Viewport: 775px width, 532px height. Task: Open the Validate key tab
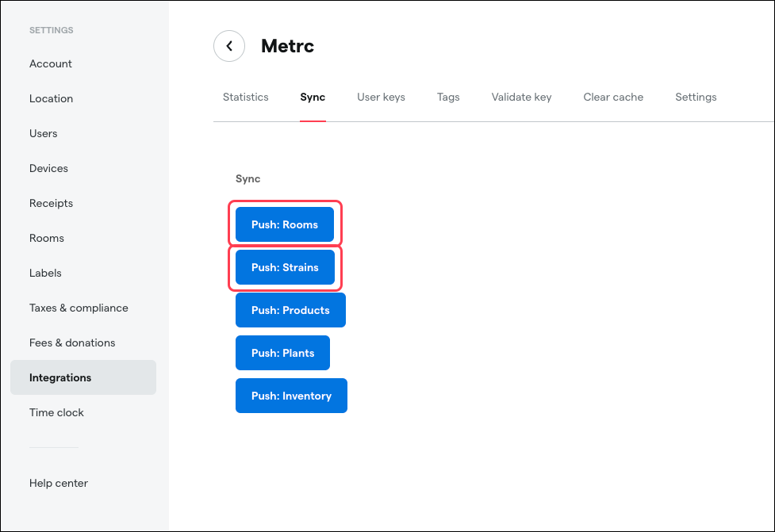pyautogui.click(x=521, y=97)
